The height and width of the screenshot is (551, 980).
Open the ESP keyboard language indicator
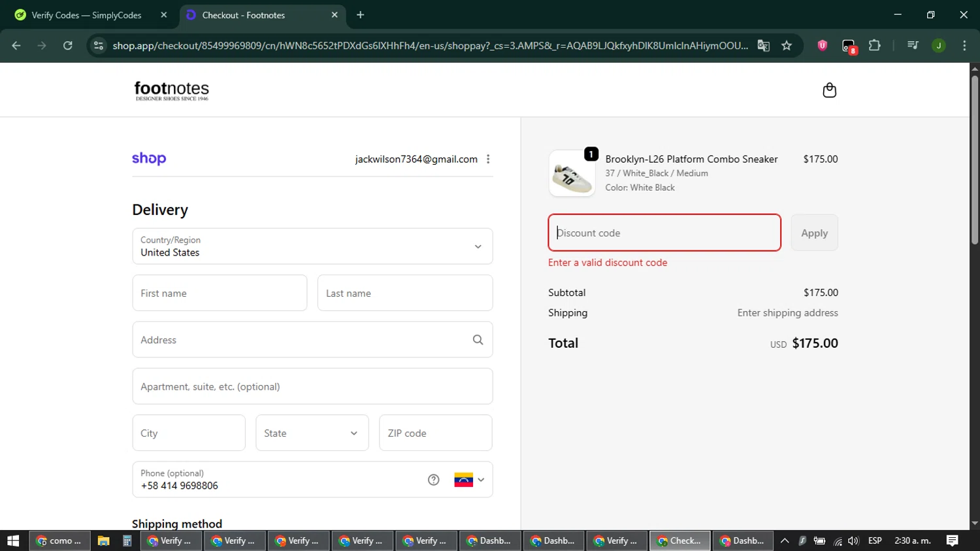click(875, 541)
